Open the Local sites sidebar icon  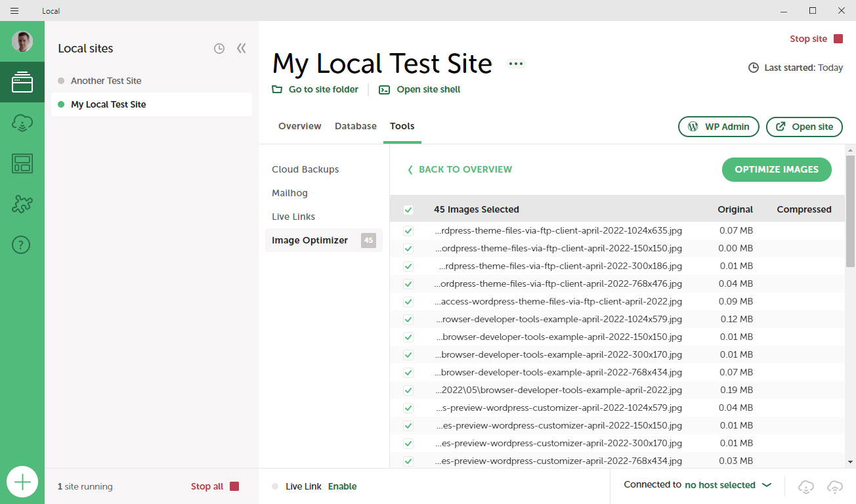coord(22,82)
